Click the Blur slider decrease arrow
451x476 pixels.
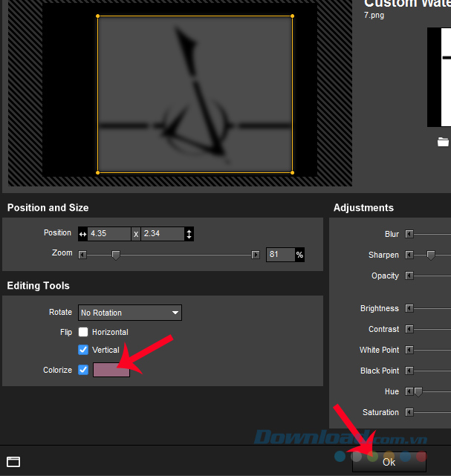click(x=409, y=234)
